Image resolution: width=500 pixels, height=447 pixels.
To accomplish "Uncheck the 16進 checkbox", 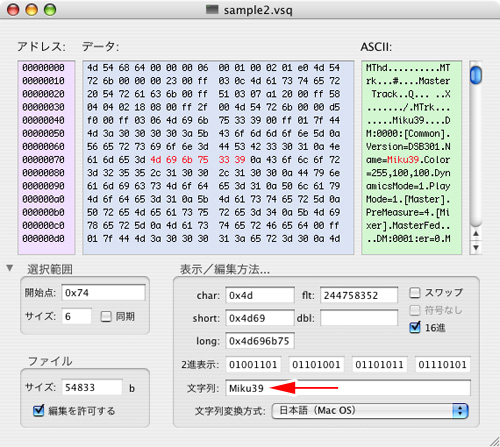I will click(x=415, y=327).
